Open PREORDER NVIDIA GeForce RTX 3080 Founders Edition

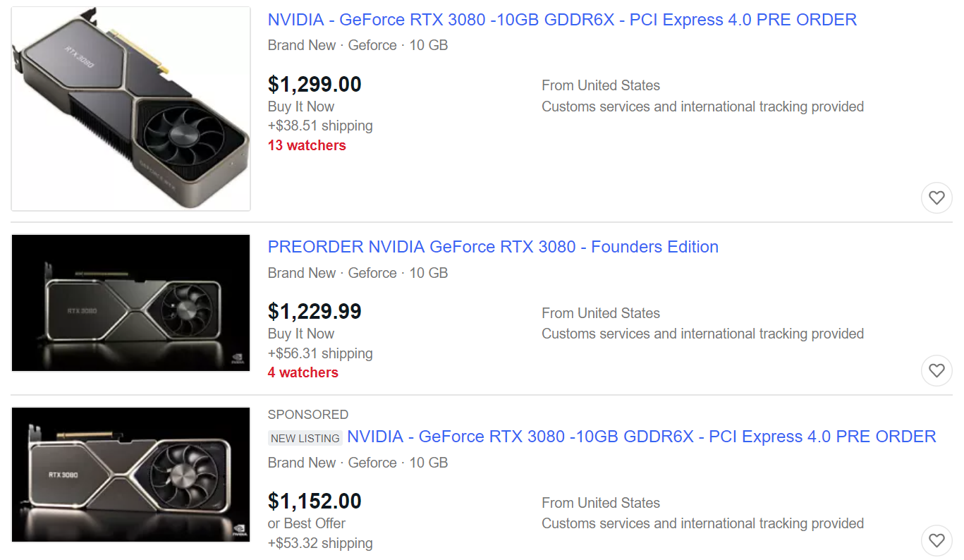(493, 247)
